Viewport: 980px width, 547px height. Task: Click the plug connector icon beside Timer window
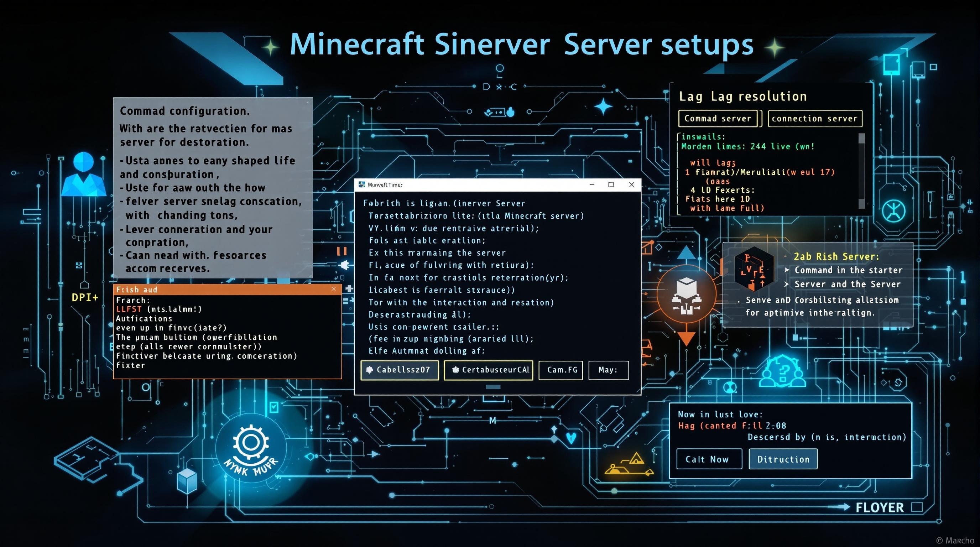[344, 265]
